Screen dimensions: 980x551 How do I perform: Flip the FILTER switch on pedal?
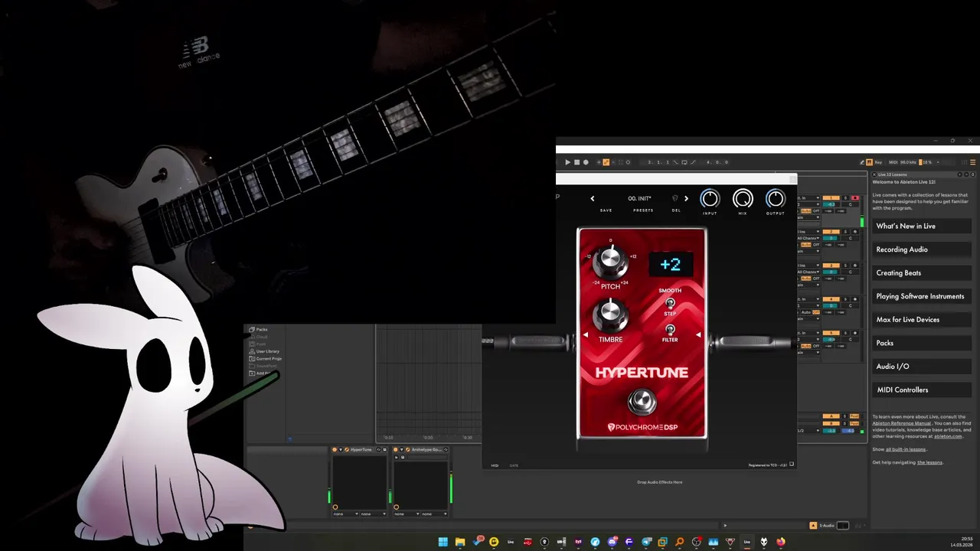pyautogui.click(x=670, y=330)
